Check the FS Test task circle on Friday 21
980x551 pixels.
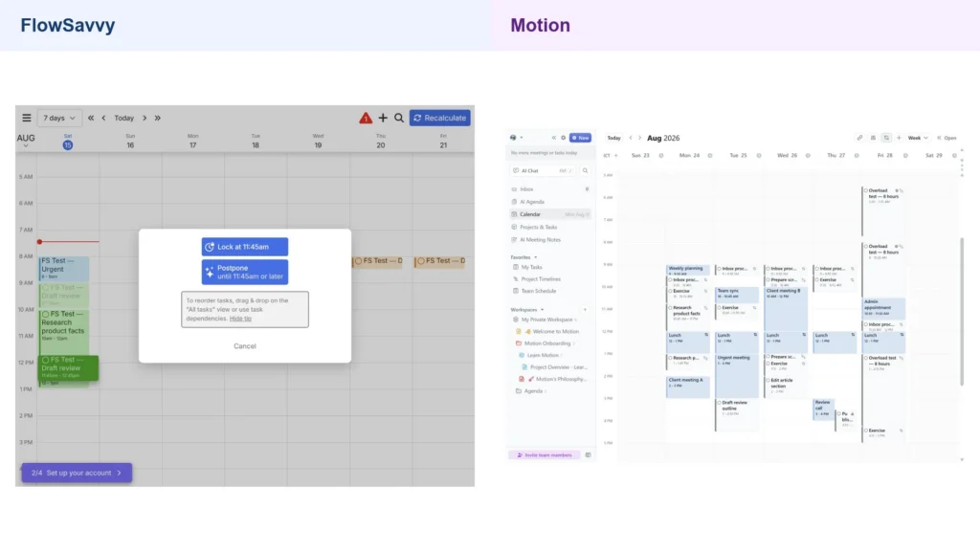421,261
